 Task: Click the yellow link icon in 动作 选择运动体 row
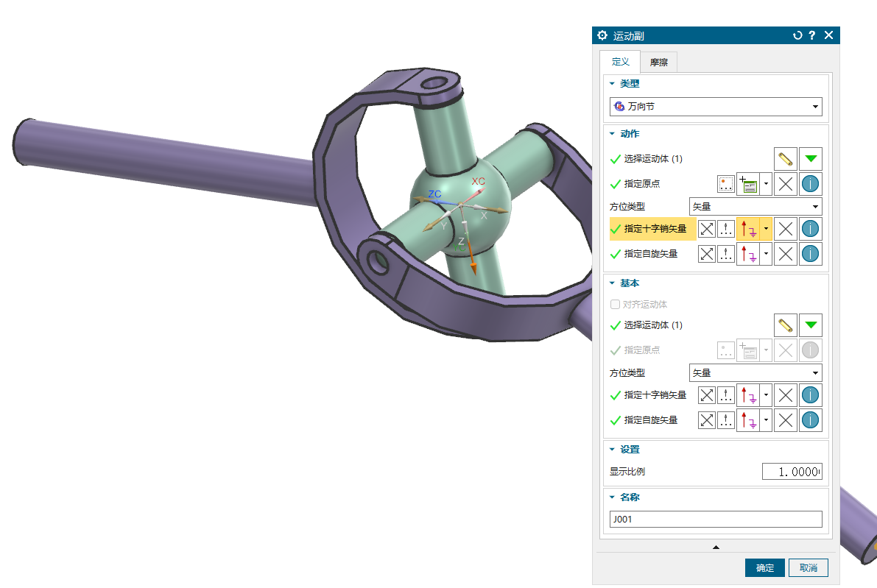tap(786, 159)
